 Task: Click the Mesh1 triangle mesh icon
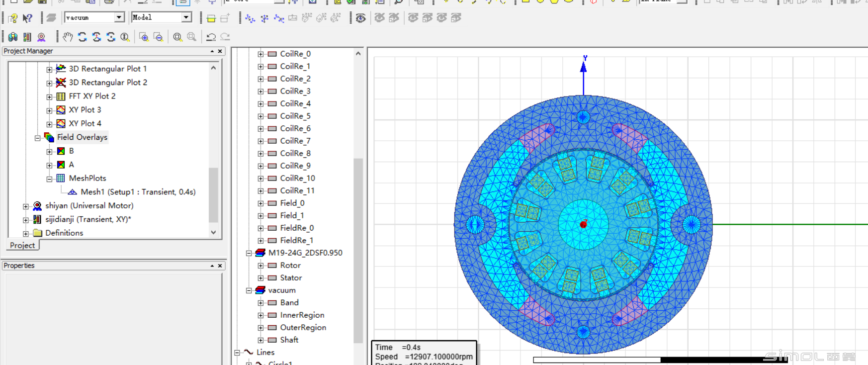coord(73,192)
